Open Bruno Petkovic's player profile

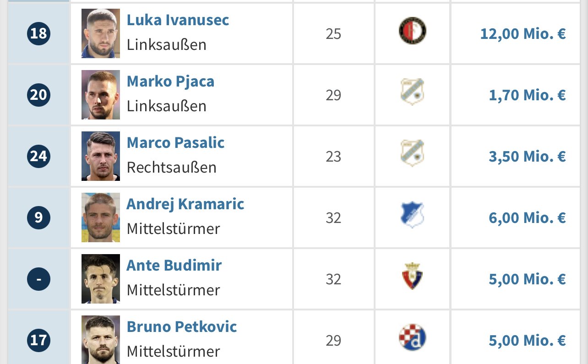(x=182, y=326)
